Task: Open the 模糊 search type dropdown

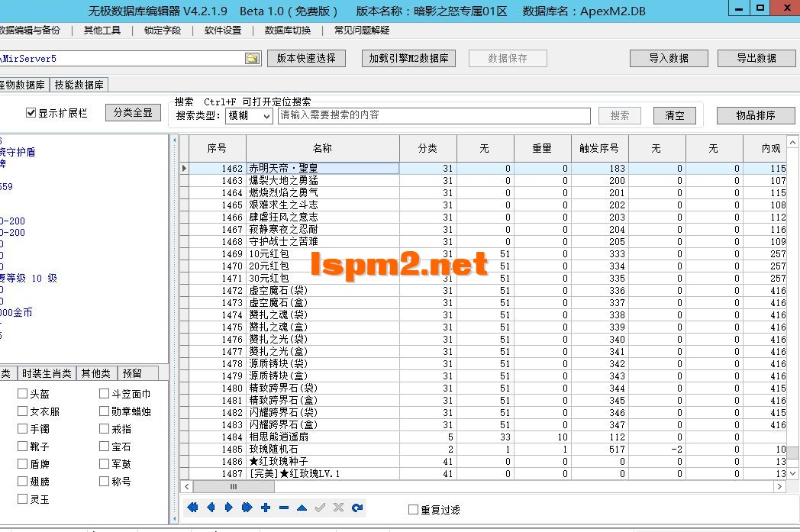Action: click(x=249, y=116)
